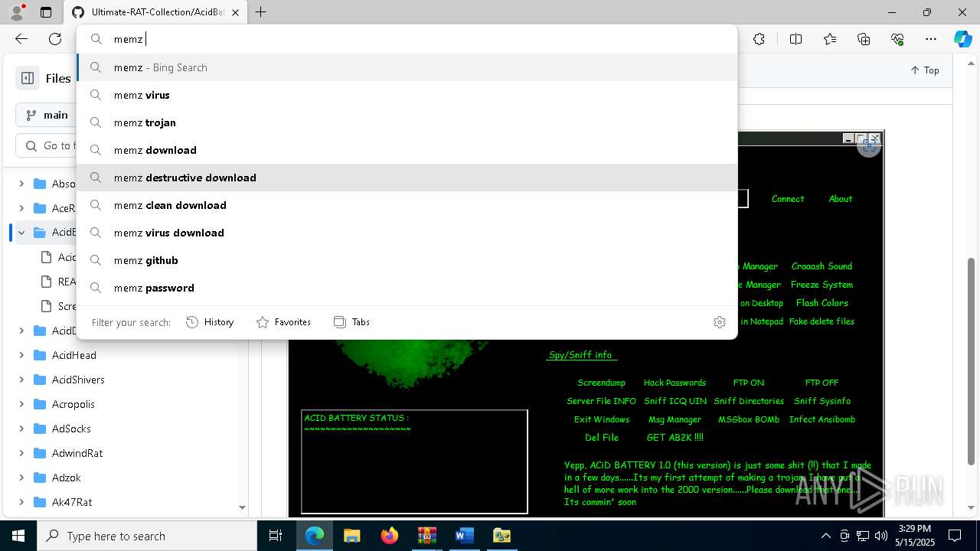This screenshot has width=980, height=551.
Task: Open Settings and more ellipsis
Action: pyautogui.click(x=931, y=39)
